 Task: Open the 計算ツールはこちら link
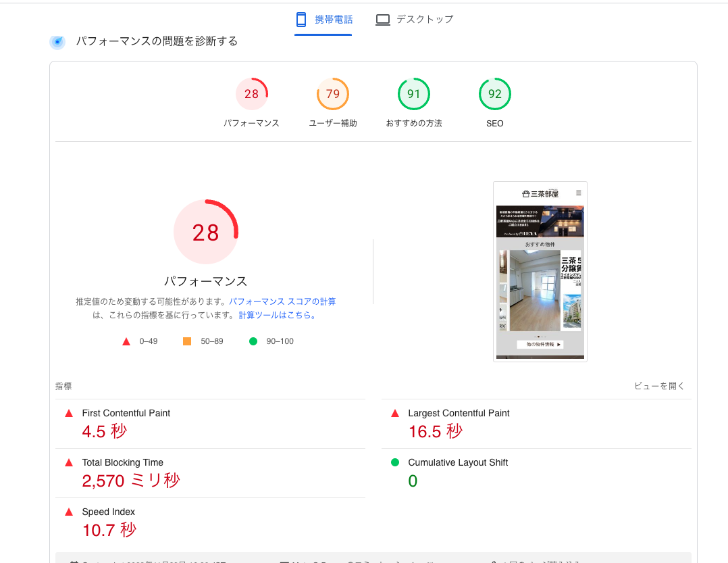[277, 315]
